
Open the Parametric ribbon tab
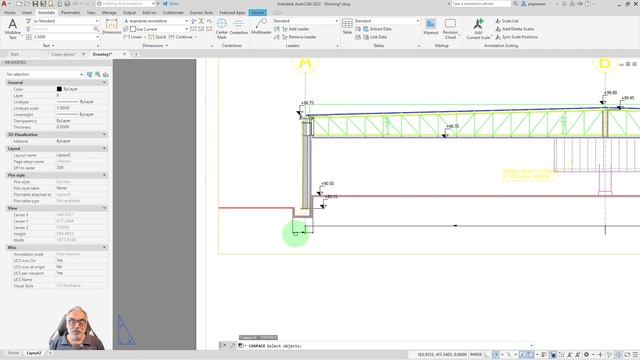pos(70,13)
